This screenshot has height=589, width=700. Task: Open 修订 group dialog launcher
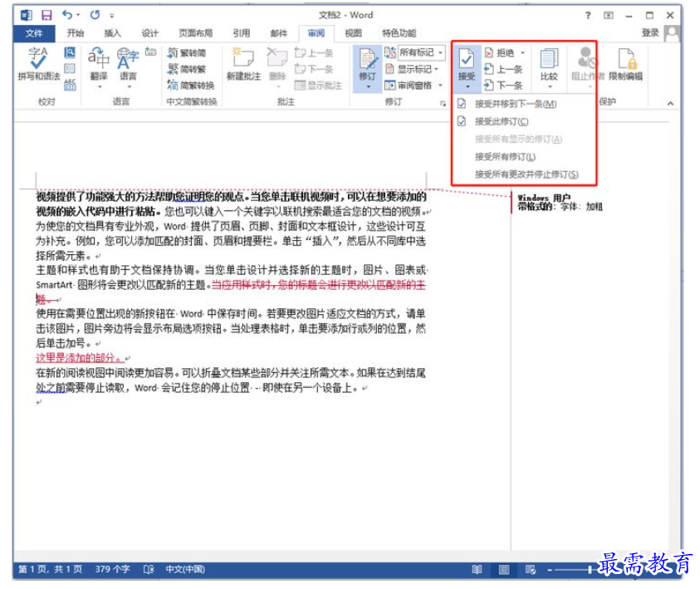[443, 103]
